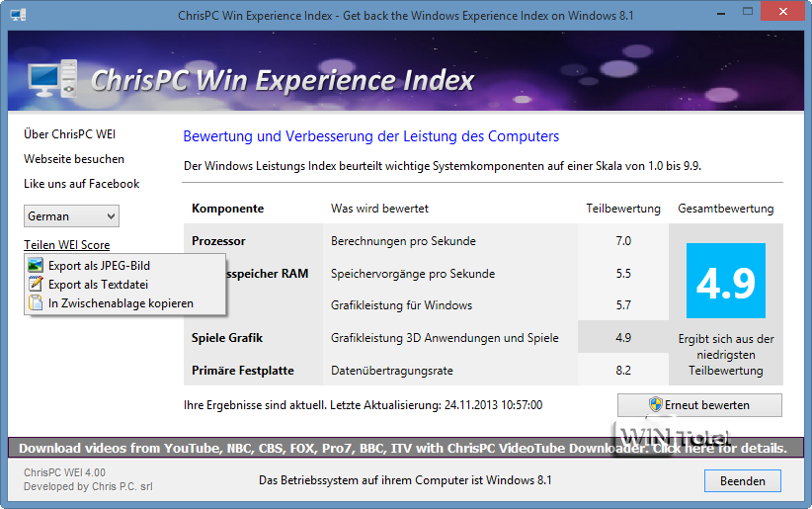Click the VideoTube Downloader ad banner
The width and height of the screenshot is (812, 509).
406,448
